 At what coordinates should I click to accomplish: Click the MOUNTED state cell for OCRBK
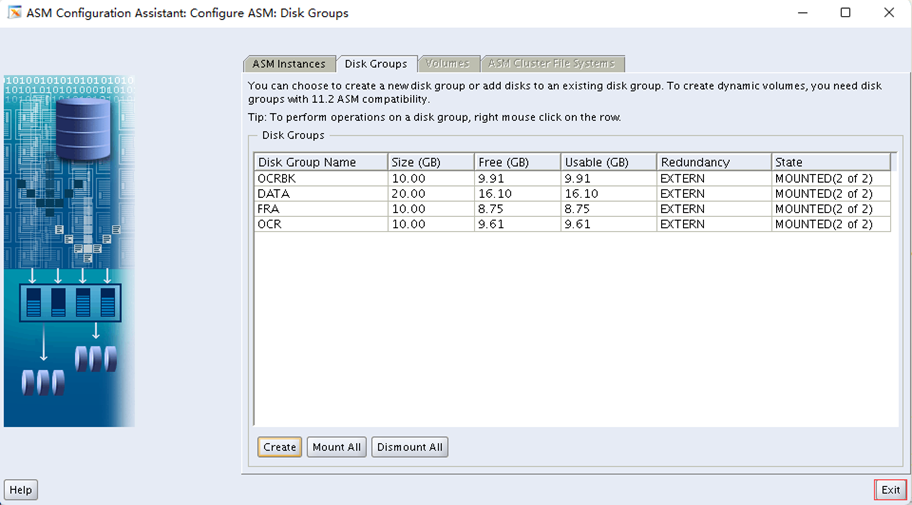(x=831, y=179)
